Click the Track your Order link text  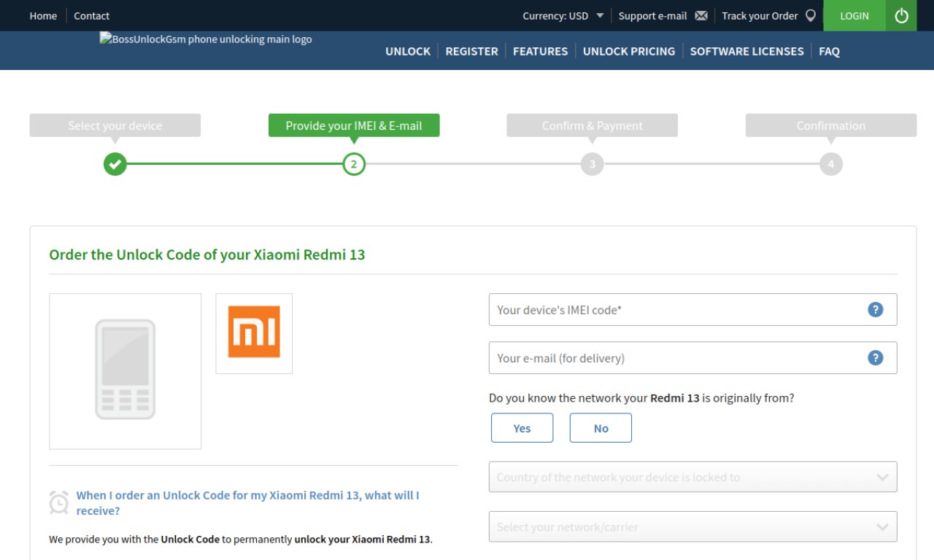point(760,15)
